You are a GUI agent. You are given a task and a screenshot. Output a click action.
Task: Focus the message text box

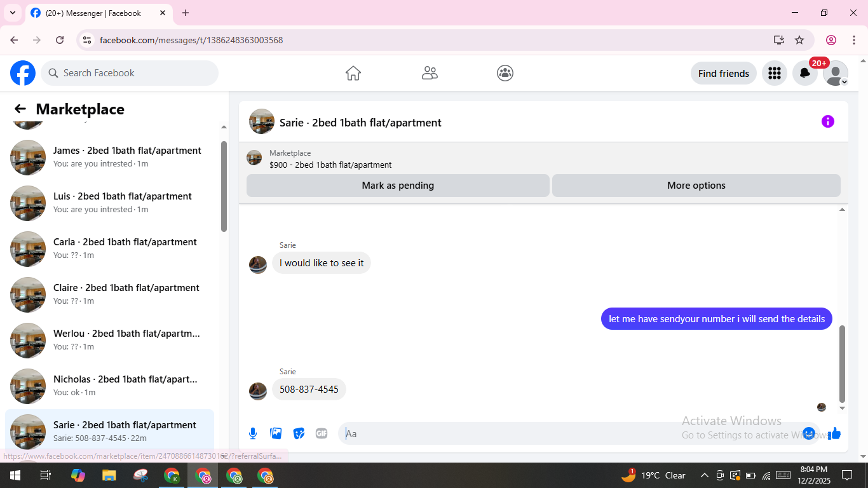click(572, 433)
